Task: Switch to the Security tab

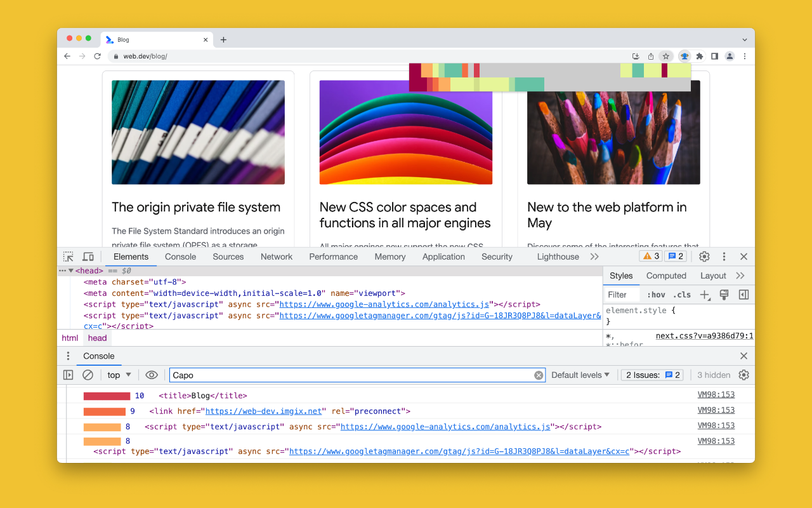Action: pos(497,257)
